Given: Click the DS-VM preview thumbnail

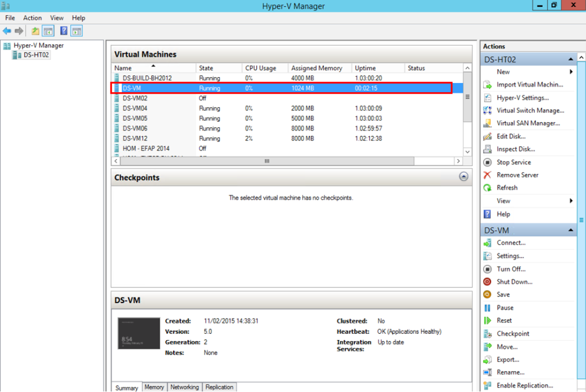Looking at the screenshot, I should point(139,334).
